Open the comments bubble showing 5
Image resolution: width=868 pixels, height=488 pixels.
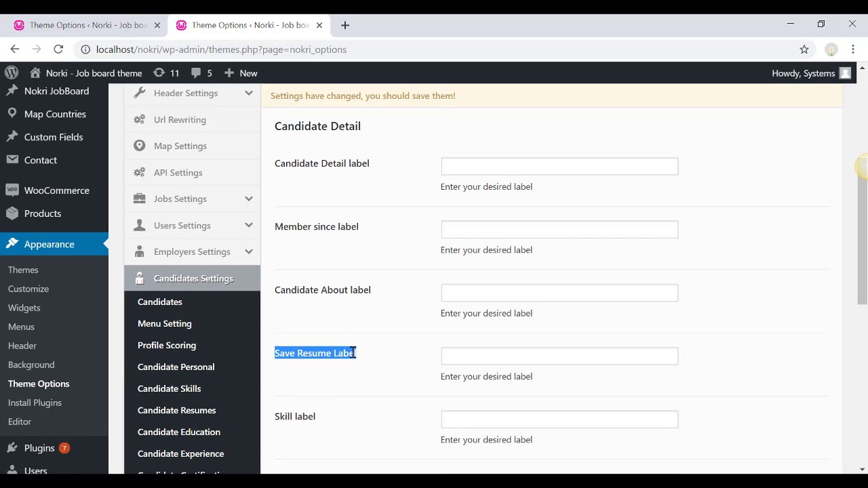tap(196, 73)
